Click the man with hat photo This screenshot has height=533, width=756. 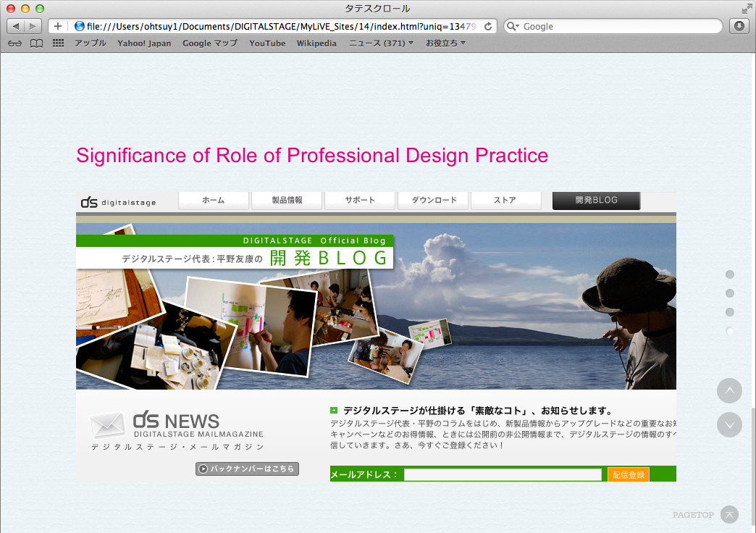click(x=629, y=323)
